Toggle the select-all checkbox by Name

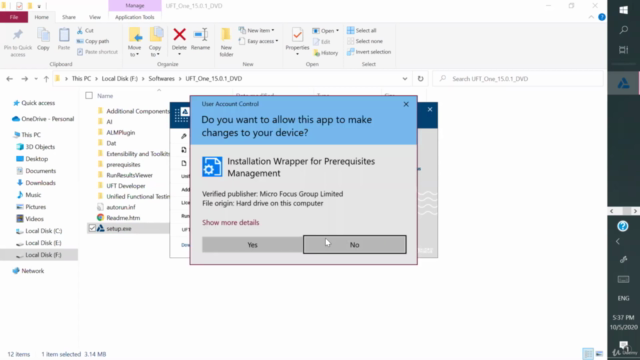[x=89, y=96]
